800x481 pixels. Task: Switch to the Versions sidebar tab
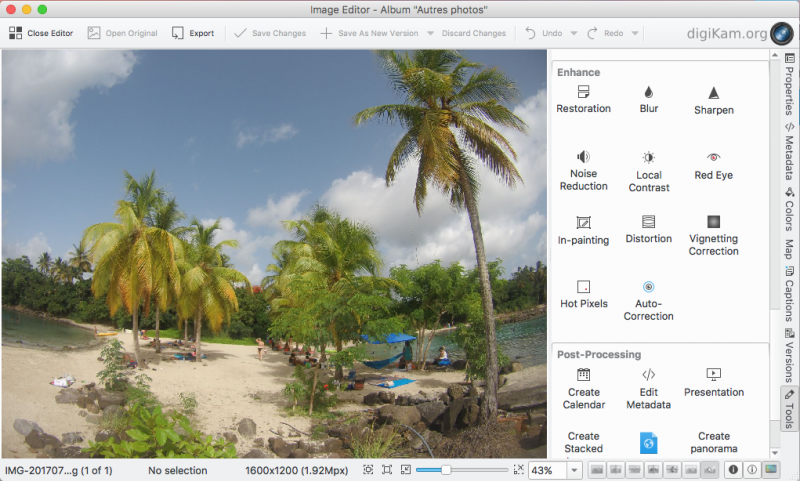789,355
